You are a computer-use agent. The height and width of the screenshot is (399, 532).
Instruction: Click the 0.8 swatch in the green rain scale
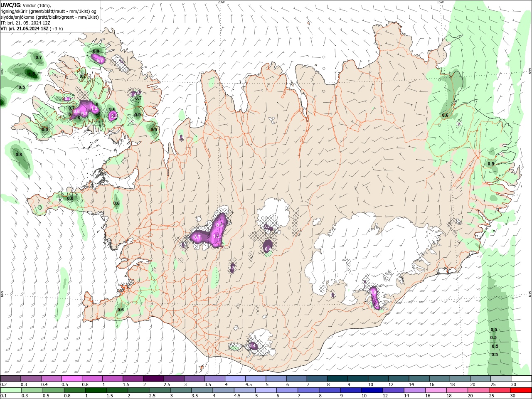(75, 390)
